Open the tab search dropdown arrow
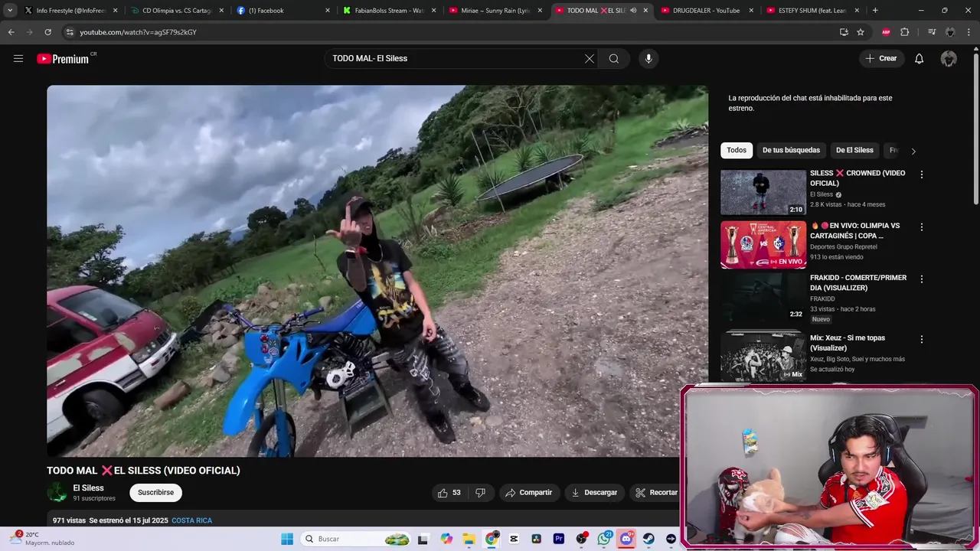 [x=10, y=11]
